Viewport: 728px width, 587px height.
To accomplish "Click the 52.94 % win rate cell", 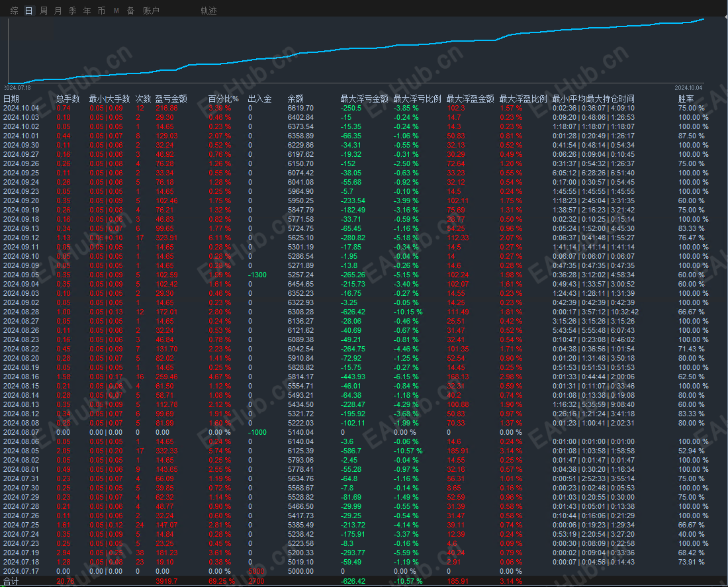I will click(692, 451).
